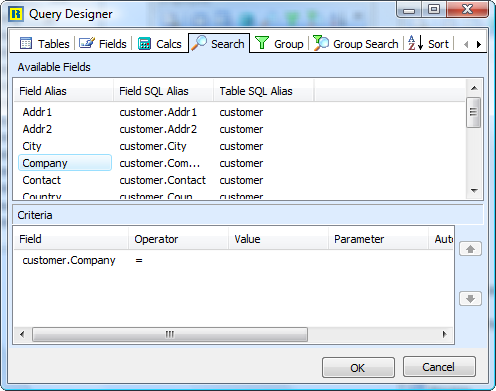The height and width of the screenshot is (391, 496).
Task: Click the Value cell for customer.Company
Action: coord(278,260)
